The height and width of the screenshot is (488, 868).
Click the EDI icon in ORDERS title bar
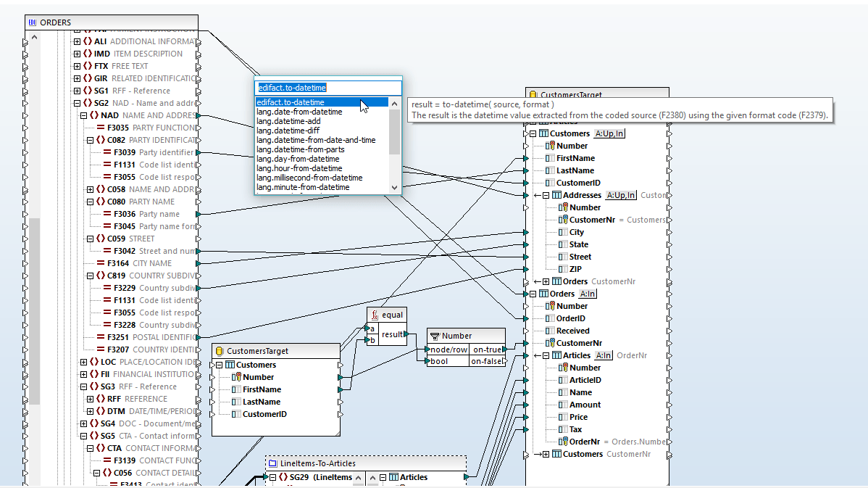32,22
